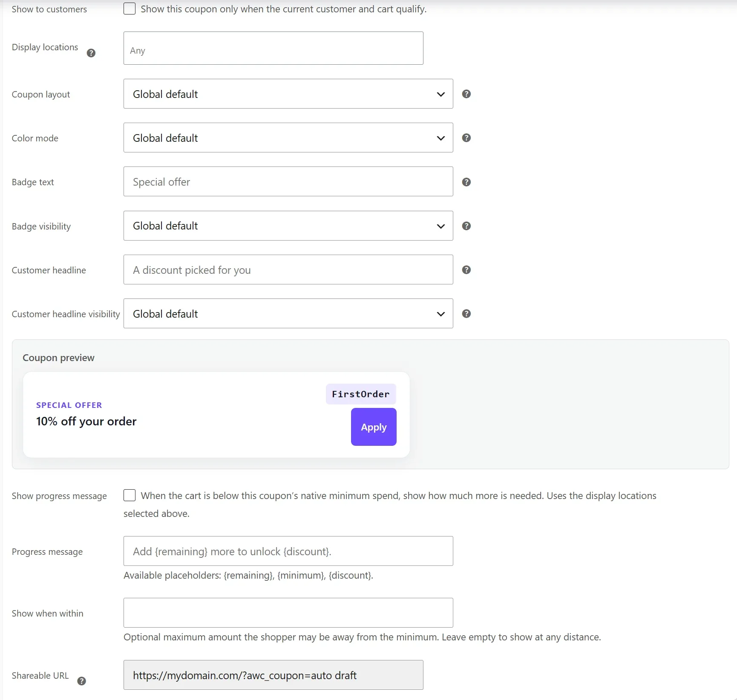Click help icon beside Badge visibility dropdown

[x=466, y=226]
